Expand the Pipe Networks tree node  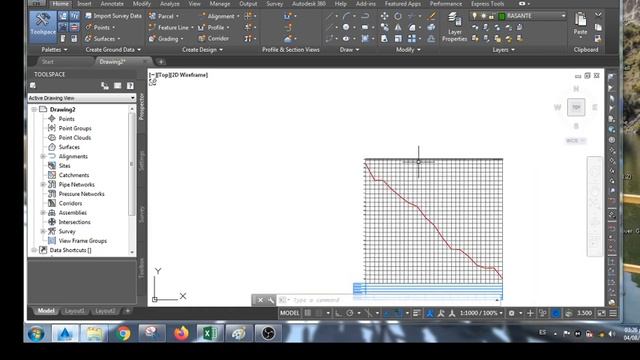(x=43, y=184)
